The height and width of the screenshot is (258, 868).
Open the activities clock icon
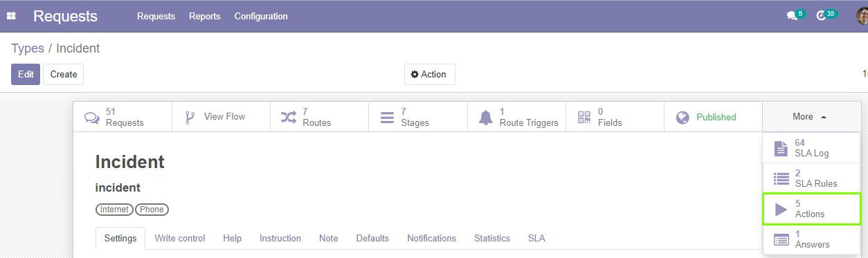821,16
